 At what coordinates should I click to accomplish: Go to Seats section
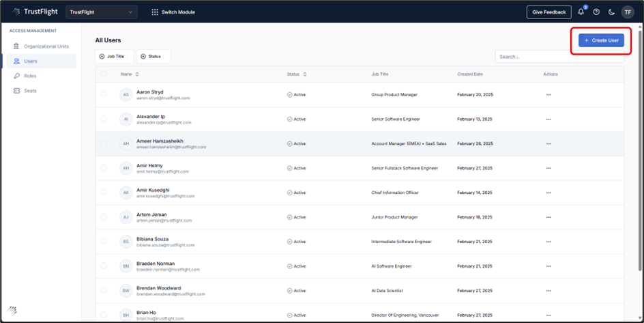click(x=41, y=91)
